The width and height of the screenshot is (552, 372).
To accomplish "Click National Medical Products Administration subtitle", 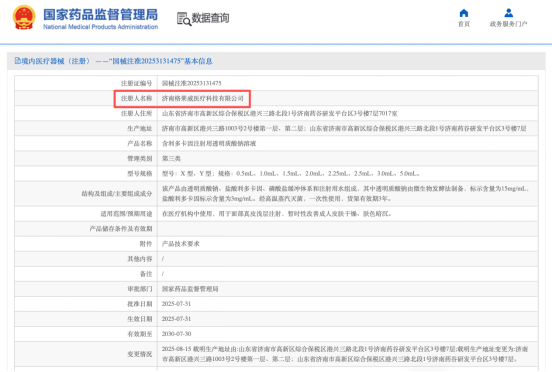I will click(101, 27).
